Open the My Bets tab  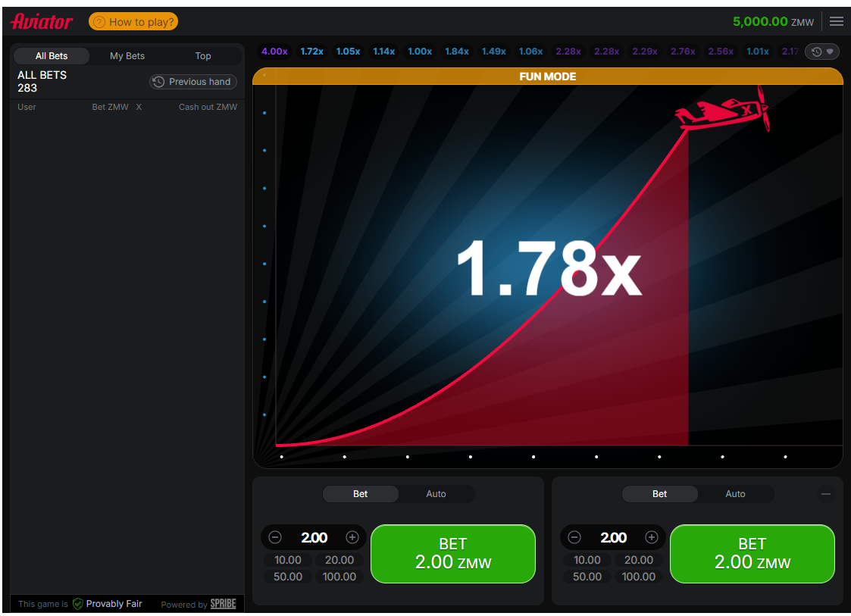pyautogui.click(x=127, y=56)
